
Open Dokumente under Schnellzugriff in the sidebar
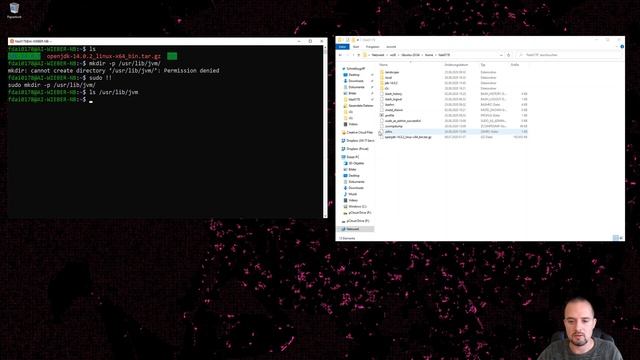coord(356,87)
